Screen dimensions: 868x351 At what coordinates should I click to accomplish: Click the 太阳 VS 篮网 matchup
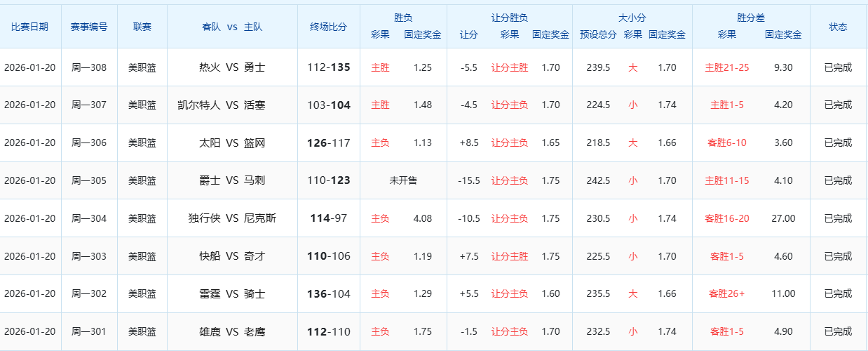click(x=232, y=143)
